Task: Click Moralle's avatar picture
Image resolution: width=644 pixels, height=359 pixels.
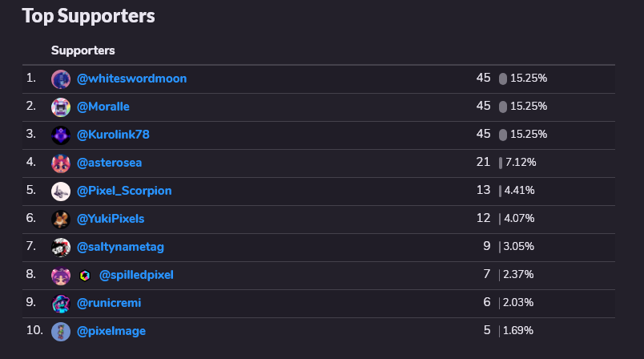Action: 61,107
